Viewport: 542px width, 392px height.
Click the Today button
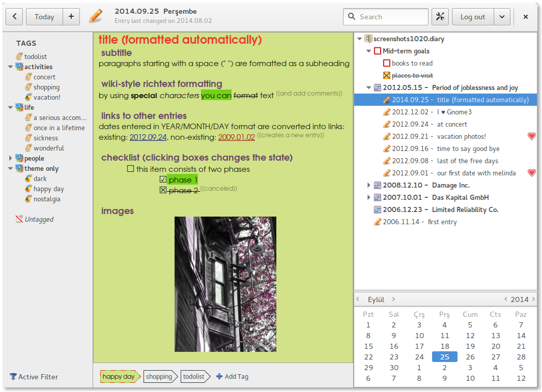(44, 17)
